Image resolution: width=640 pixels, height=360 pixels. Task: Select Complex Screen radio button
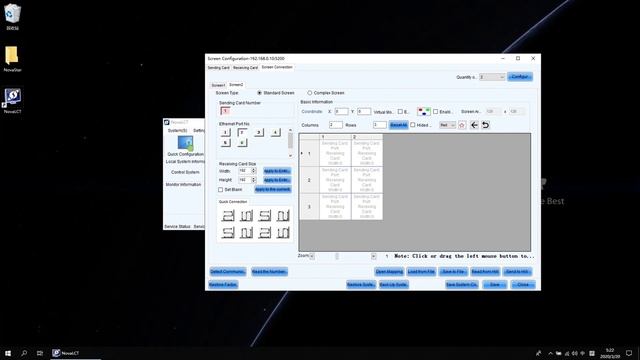coord(310,93)
